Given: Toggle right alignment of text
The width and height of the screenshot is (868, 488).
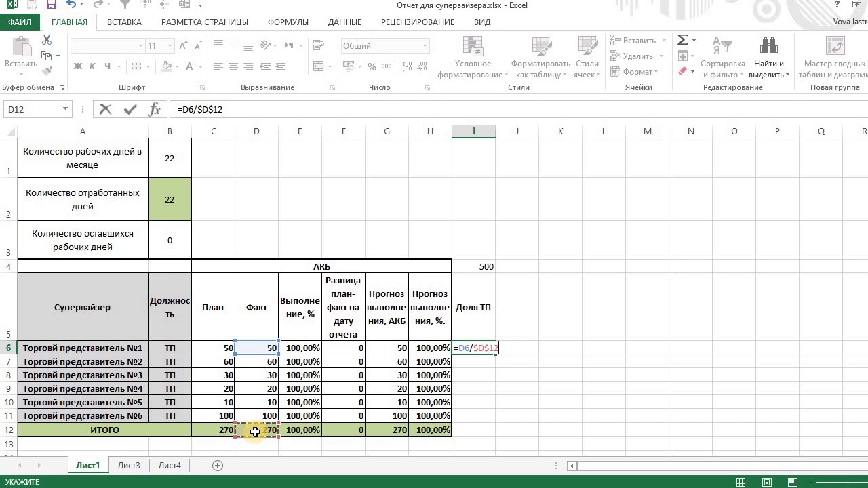Looking at the screenshot, I should (x=248, y=66).
